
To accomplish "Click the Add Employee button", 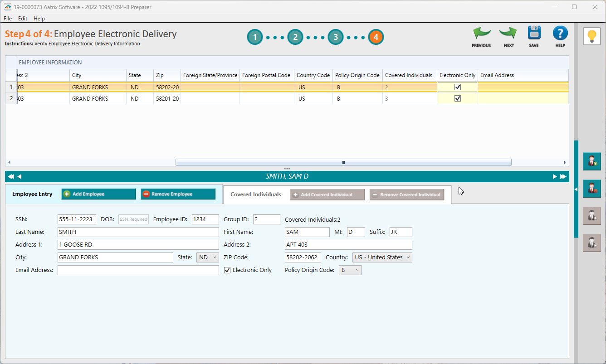I will (98, 194).
